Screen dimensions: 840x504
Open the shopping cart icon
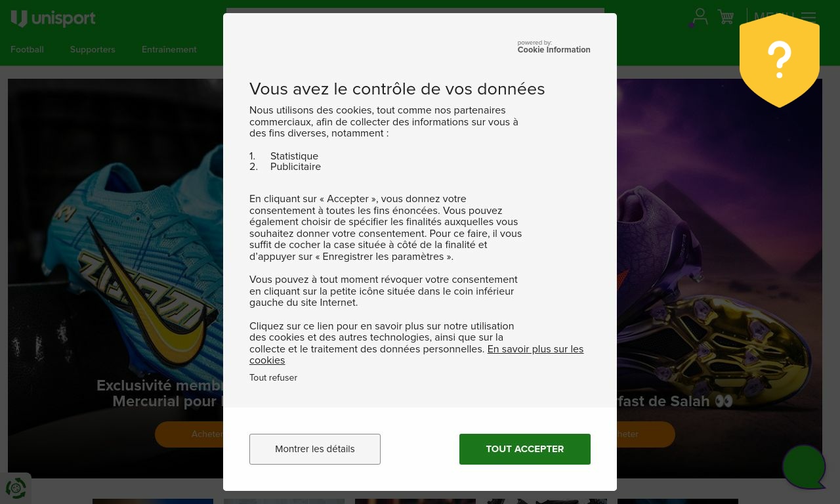(x=726, y=17)
